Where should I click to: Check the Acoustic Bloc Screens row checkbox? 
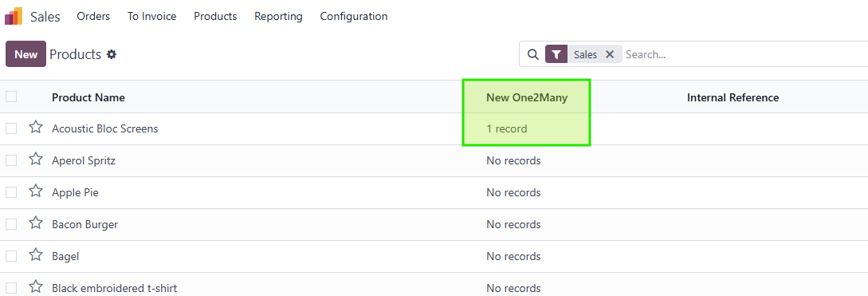[11, 128]
